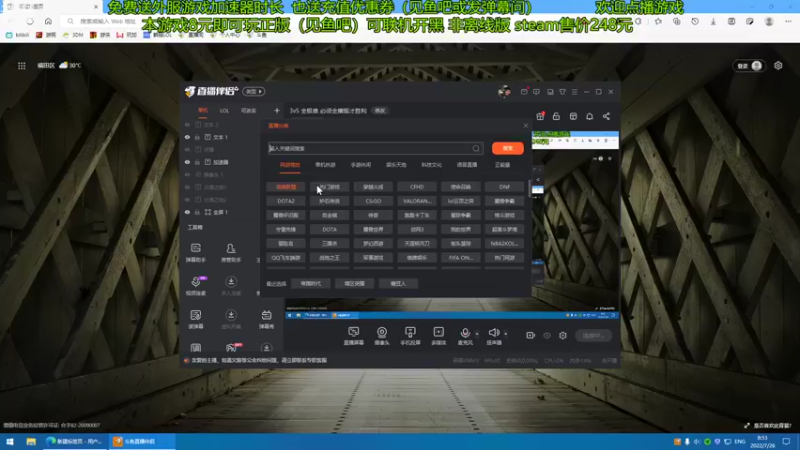Click the 修改 title edit button

(380, 111)
